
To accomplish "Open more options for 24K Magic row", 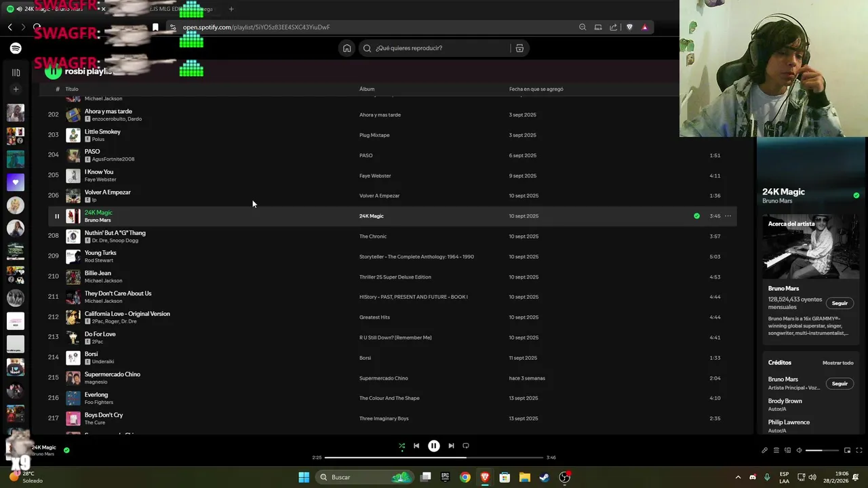I will tap(728, 216).
